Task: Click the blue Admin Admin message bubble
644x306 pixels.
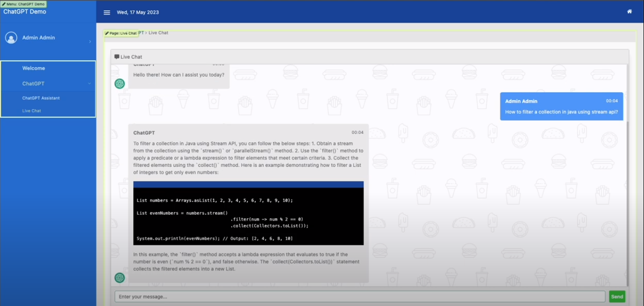Action: (x=561, y=107)
